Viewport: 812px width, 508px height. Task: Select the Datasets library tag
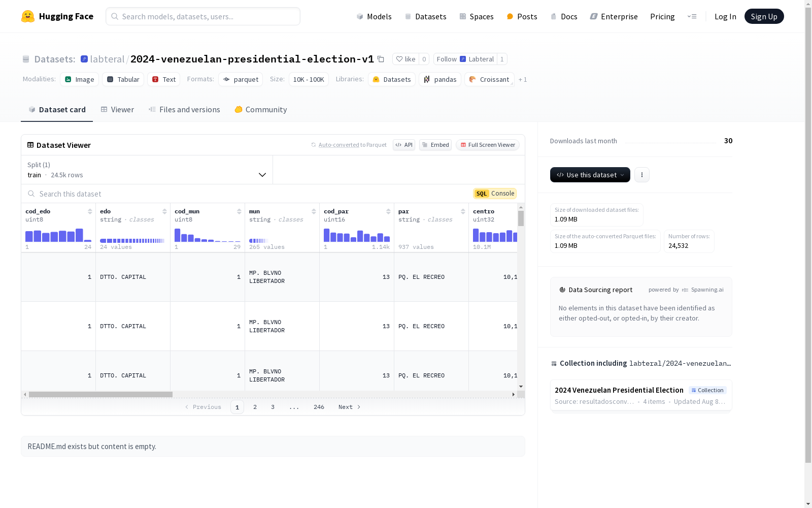392,79
